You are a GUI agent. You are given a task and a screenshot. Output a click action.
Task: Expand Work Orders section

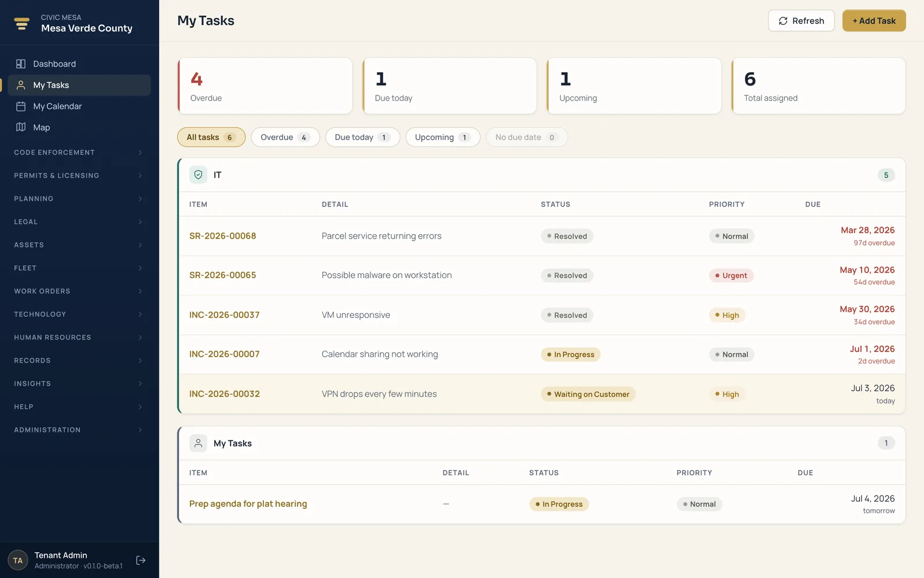point(79,291)
